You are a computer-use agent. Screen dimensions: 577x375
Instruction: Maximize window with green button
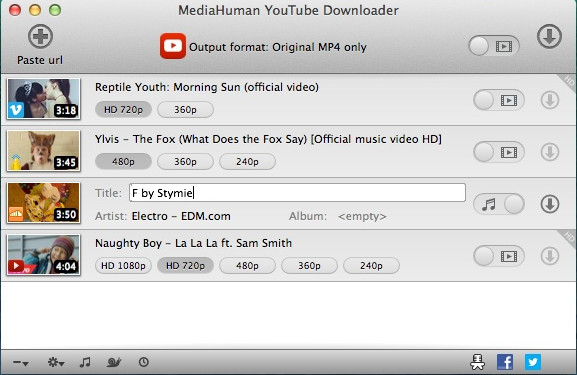(x=55, y=10)
